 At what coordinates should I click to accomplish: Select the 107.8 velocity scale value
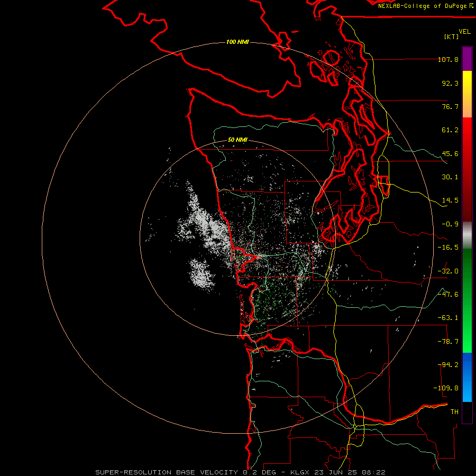pyautogui.click(x=448, y=59)
